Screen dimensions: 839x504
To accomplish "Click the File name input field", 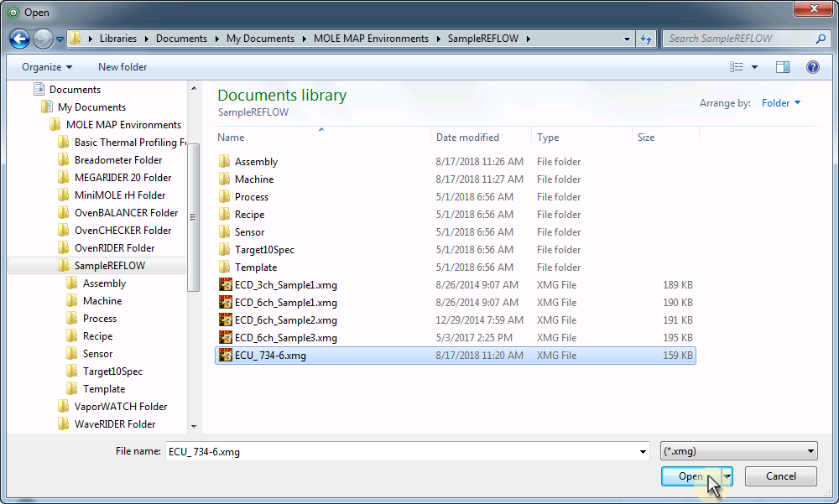I will coord(401,451).
